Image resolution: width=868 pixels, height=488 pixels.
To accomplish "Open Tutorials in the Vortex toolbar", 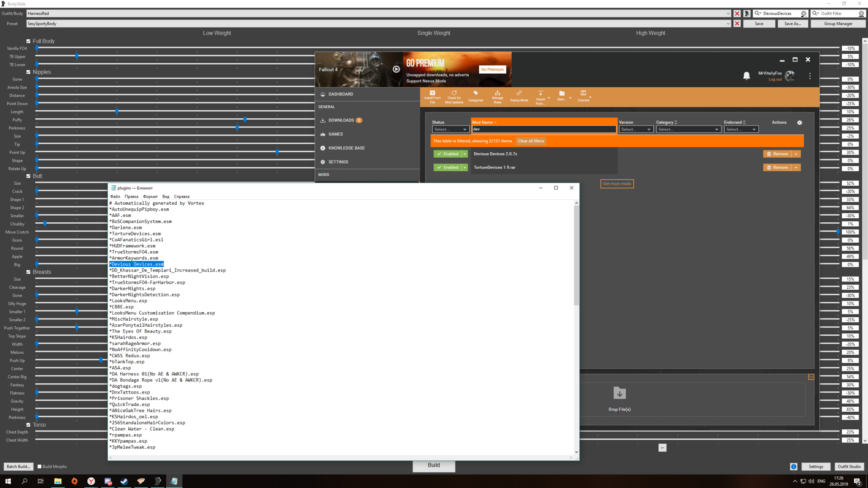I will (583, 97).
